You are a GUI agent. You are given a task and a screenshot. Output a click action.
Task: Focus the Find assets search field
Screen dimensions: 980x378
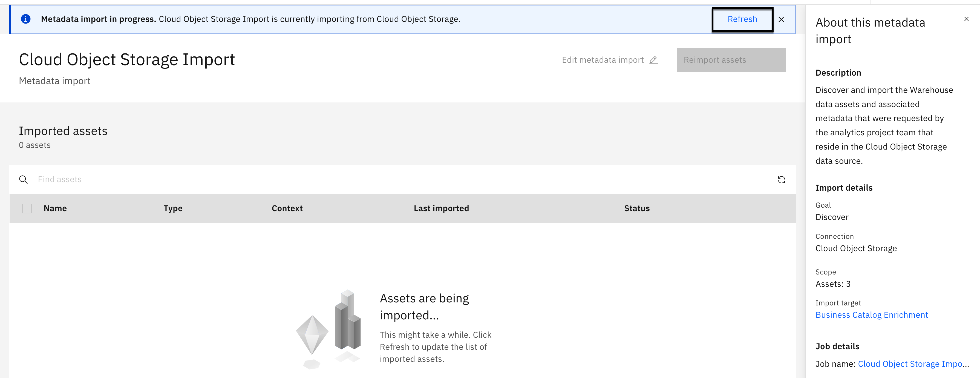pyautogui.click(x=381, y=180)
